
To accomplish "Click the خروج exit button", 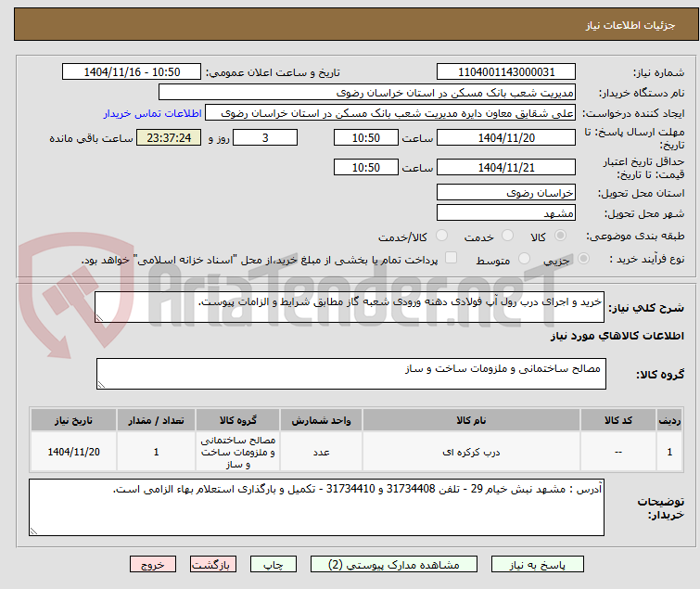I will (x=153, y=565).
